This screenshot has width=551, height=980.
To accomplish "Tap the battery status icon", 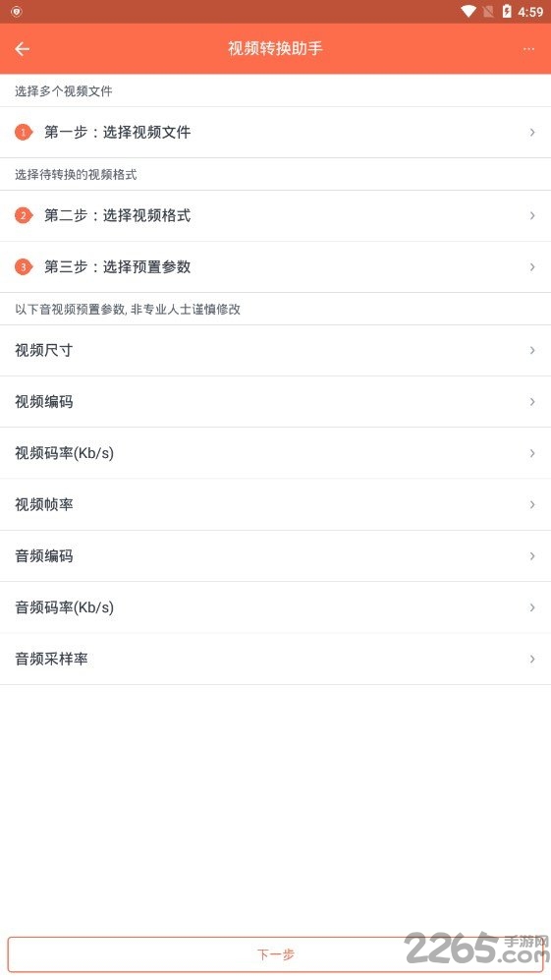I will pyautogui.click(x=507, y=11).
